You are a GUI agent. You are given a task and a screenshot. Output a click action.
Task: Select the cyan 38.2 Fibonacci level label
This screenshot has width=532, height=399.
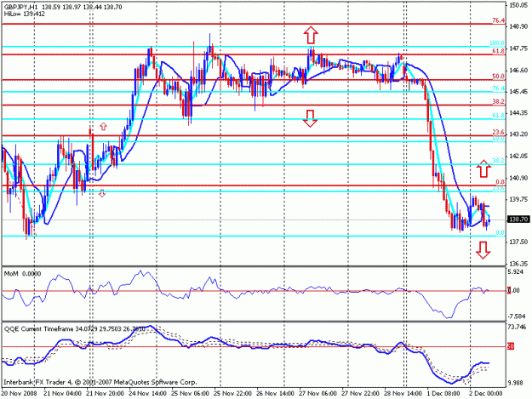pos(499,161)
